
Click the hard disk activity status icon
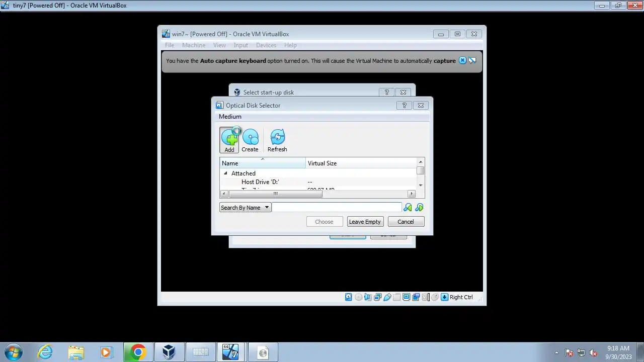(x=348, y=297)
